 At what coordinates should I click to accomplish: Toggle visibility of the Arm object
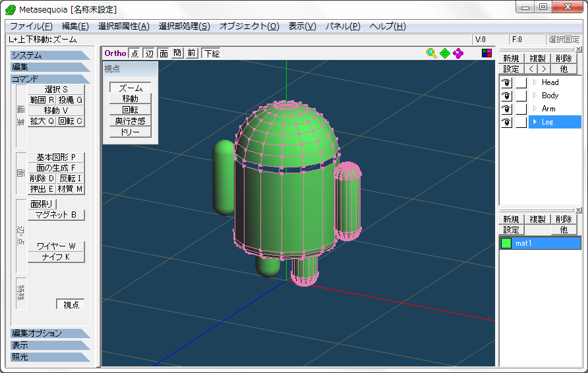point(507,109)
